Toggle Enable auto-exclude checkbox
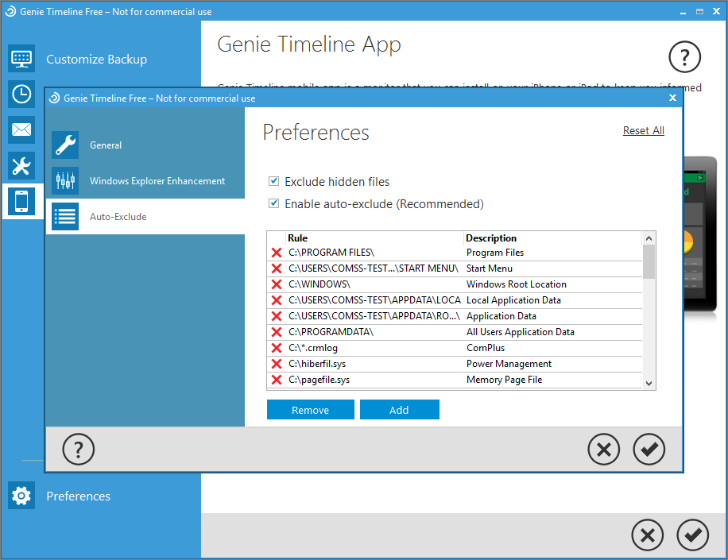This screenshot has width=728, height=560. tap(274, 203)
